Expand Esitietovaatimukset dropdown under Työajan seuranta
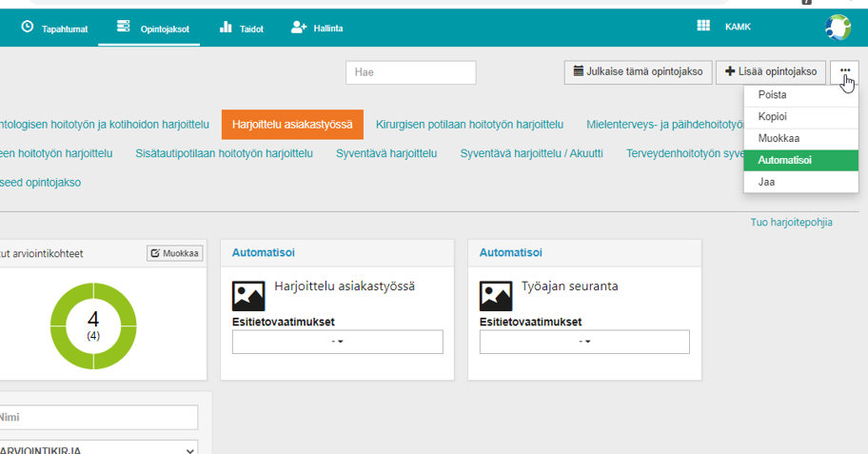The width and height of the screenshot is (868, 454). 584,342
